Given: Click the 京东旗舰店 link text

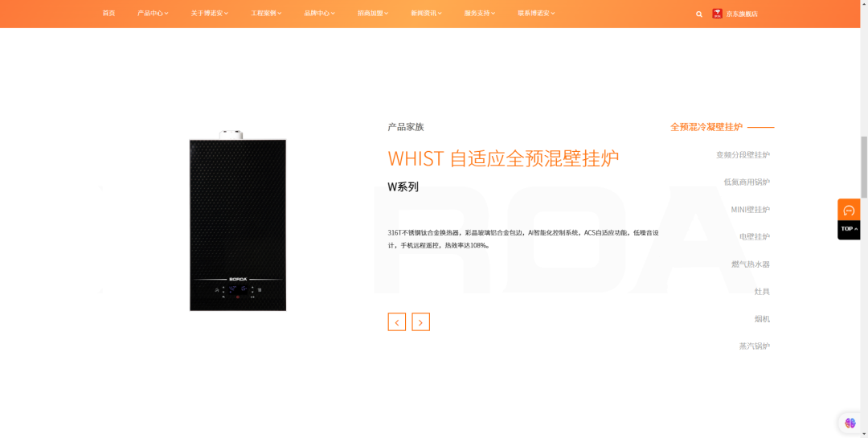Looking at the screenshot, I should point(742,14).
